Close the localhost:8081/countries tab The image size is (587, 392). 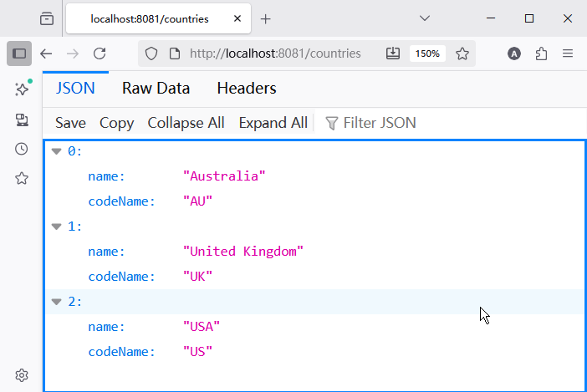tap(237, 18)
